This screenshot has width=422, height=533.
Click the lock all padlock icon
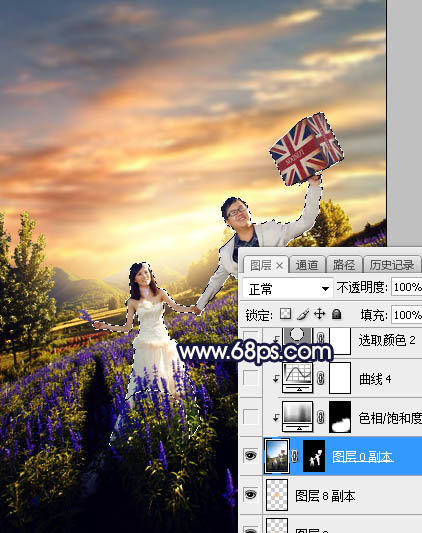336,314
